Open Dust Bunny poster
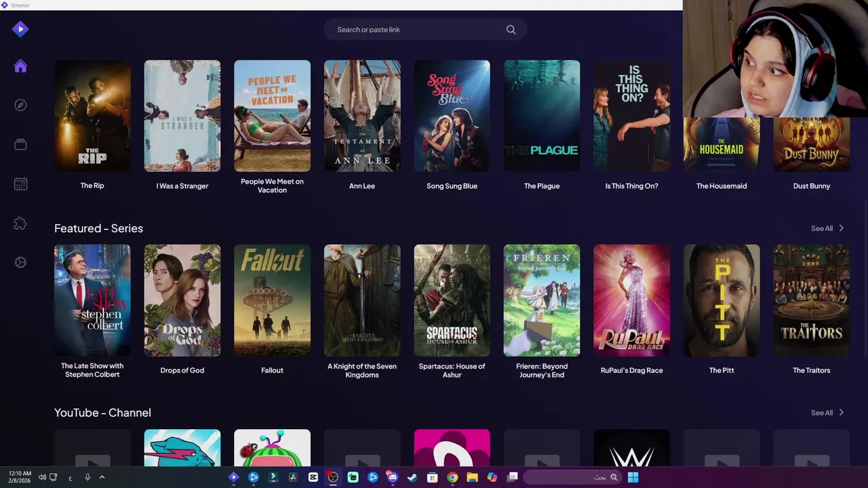The width and height of the screenshot is (868, 488). [x=811, y=144]
